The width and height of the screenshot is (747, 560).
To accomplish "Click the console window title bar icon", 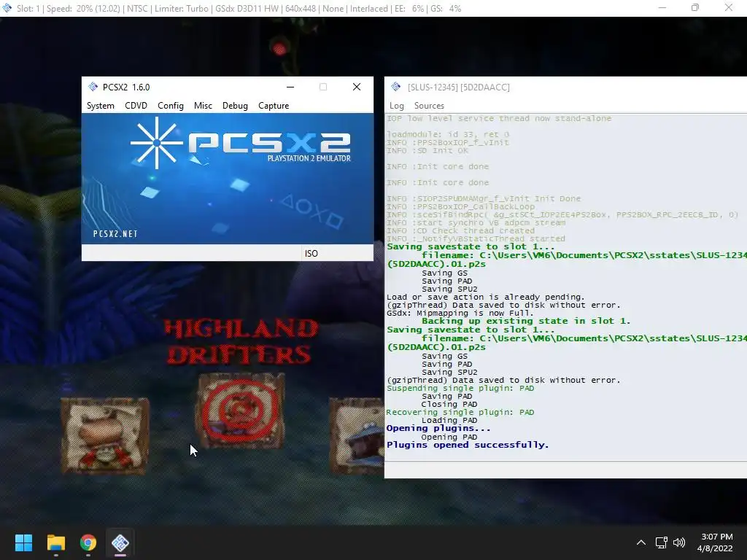I will pyautogui.click(x=396, y=87).
